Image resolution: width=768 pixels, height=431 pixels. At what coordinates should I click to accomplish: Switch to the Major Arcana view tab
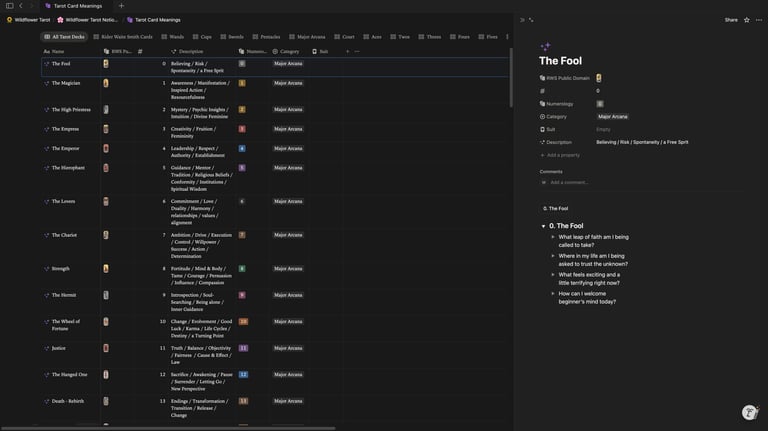(307, 37)
